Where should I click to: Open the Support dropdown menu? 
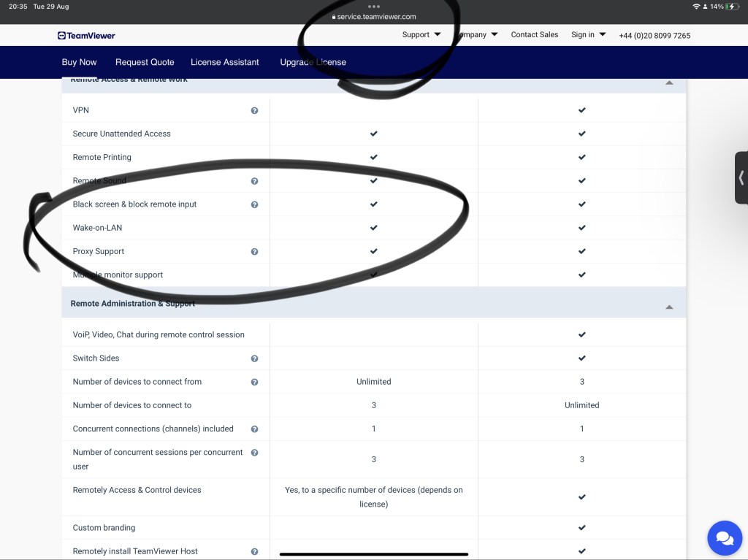[421, 35]
